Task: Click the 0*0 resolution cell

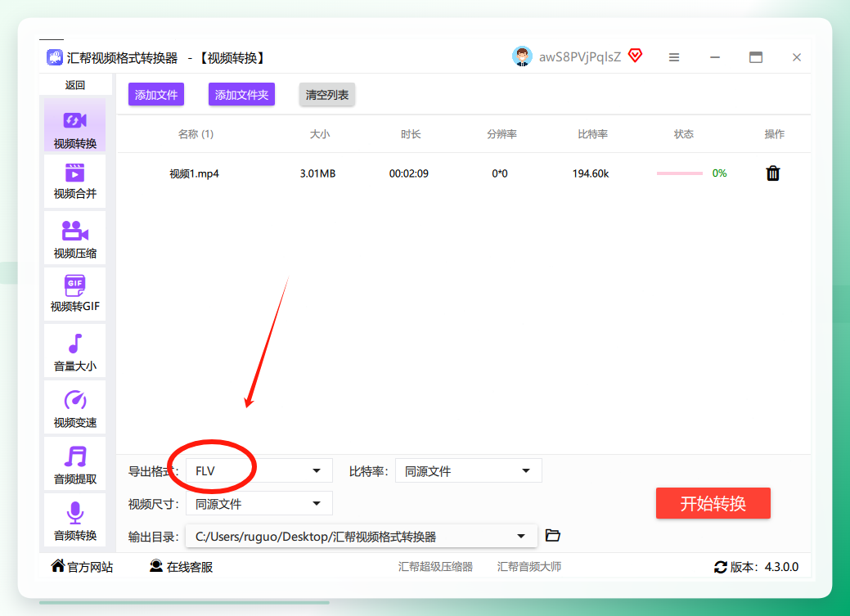Action: point(500,173)
